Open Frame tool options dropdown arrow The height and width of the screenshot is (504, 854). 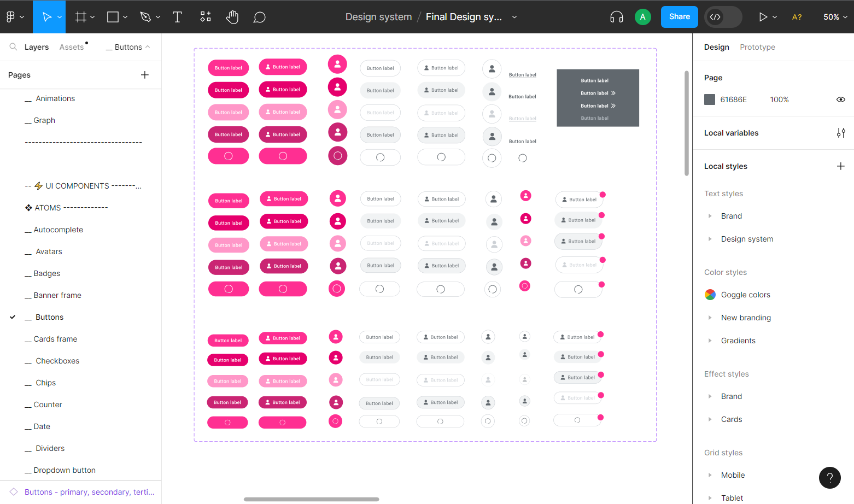coord(92,17)
